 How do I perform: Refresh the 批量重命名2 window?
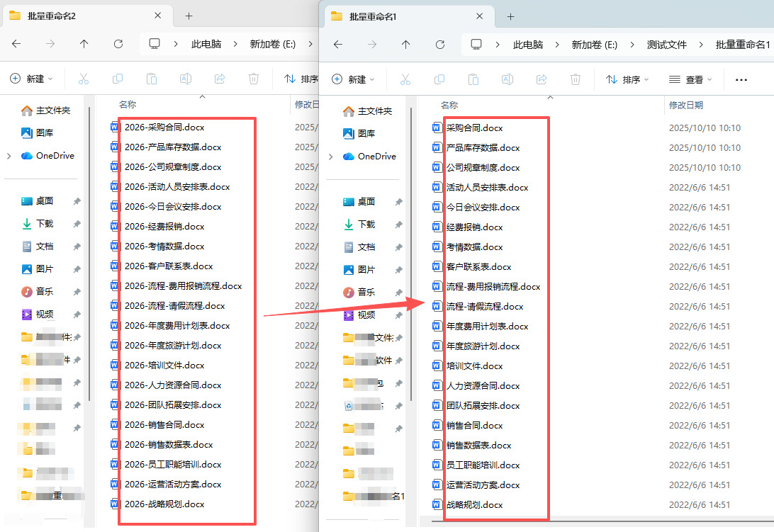tap(118, 44)
